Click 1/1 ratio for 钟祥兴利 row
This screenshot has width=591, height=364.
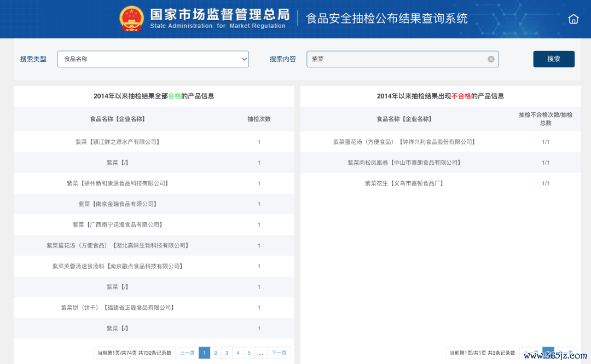(x=546, y=142)
